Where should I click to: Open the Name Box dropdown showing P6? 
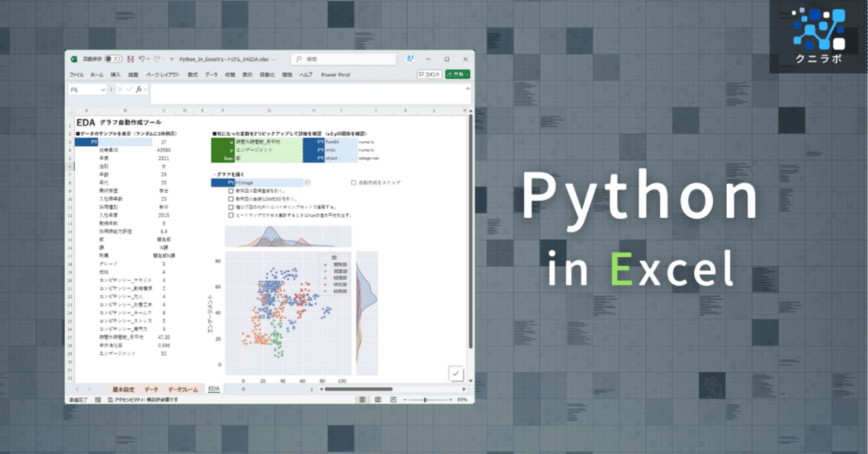(x=103, y=88)
